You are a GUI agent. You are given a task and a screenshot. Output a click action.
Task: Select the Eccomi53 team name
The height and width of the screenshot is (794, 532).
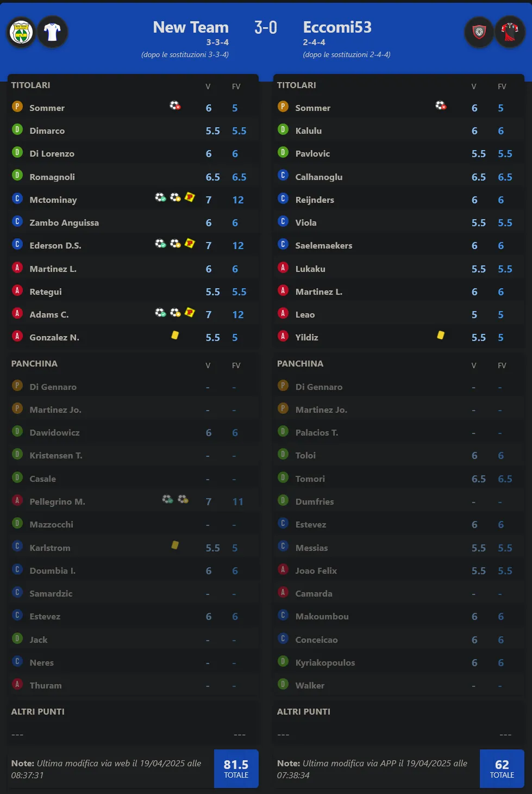point(337,27)
